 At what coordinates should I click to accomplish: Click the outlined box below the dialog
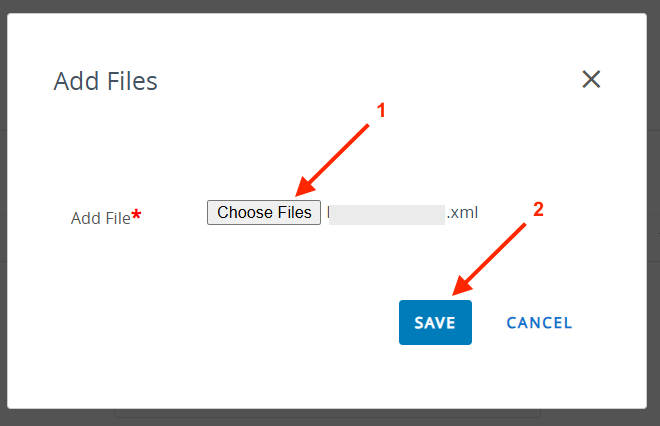point(327,412)
